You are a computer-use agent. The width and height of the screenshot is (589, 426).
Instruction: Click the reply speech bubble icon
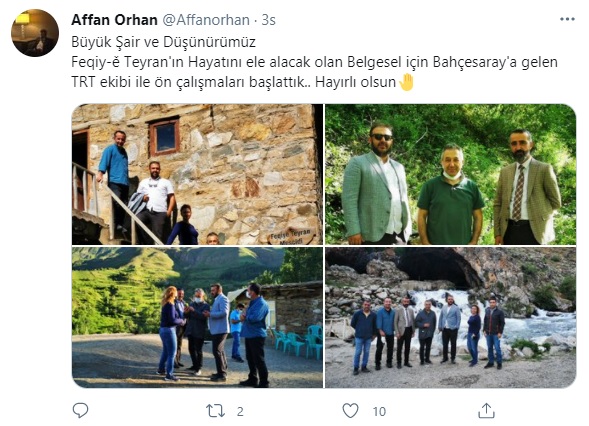pos(80,410)
